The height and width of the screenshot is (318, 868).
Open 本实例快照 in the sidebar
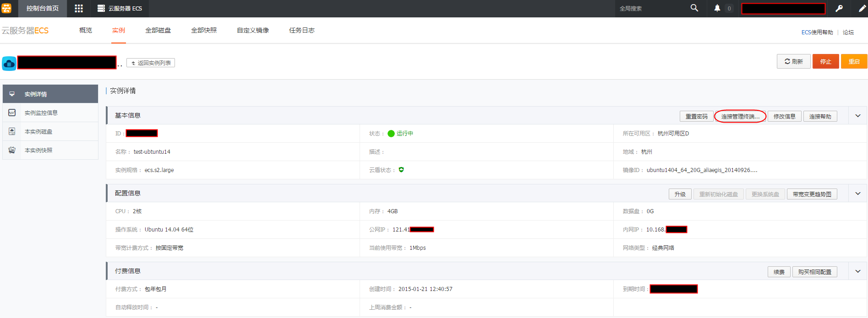coord(38,151)
